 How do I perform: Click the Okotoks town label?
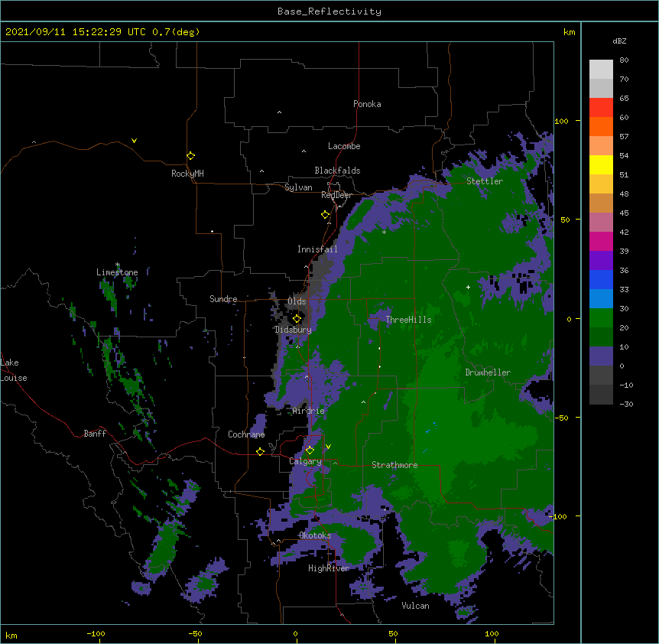(x=315, y=535)
